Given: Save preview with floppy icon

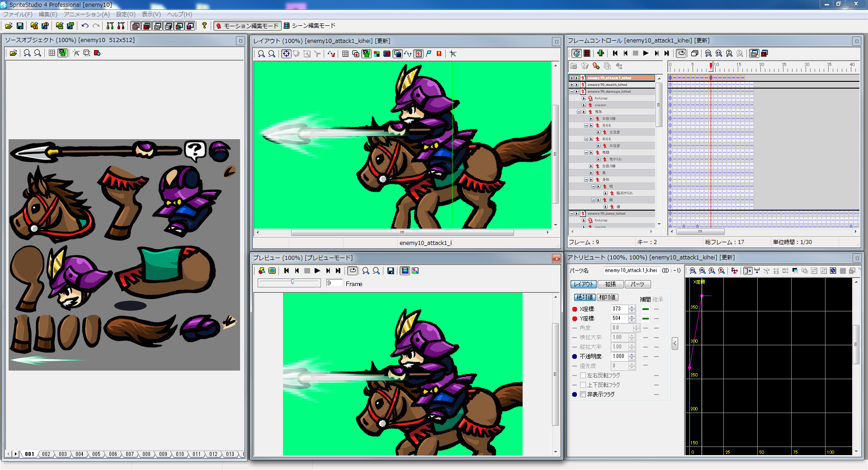Looking at the screenshot, I should point(391,271).
